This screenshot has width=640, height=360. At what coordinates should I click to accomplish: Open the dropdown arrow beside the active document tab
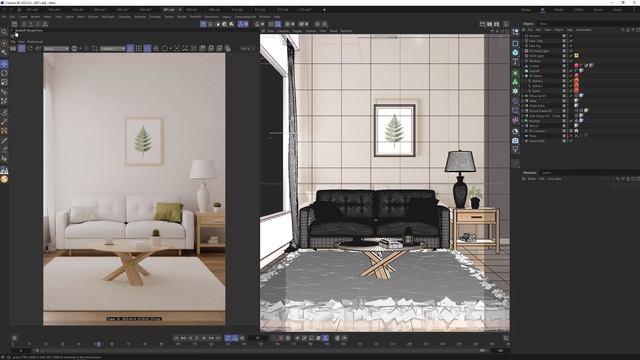click(180, 9)
